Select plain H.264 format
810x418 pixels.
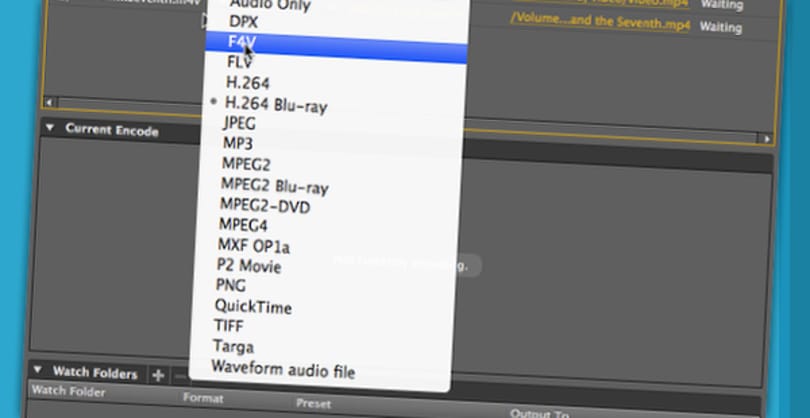[x=247, y=83]
